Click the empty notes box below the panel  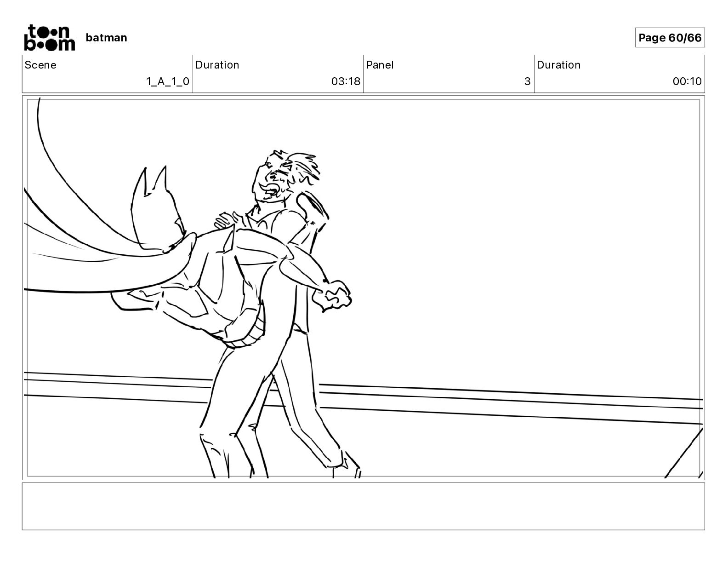[363, 506]
